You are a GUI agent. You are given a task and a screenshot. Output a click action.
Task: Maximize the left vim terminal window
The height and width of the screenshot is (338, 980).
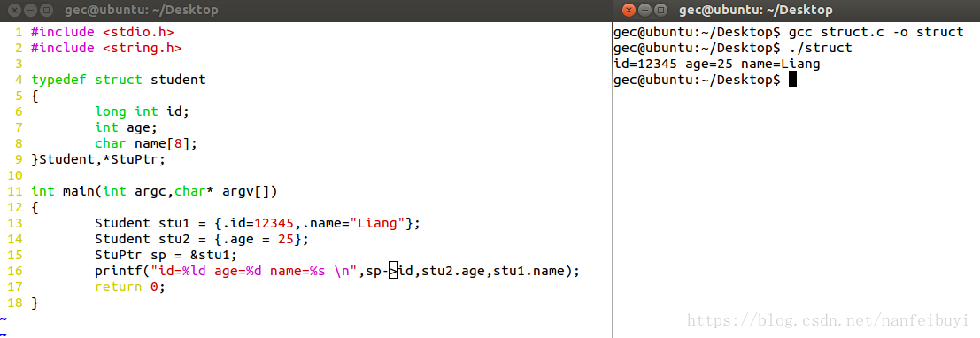[x=46, y=11]
